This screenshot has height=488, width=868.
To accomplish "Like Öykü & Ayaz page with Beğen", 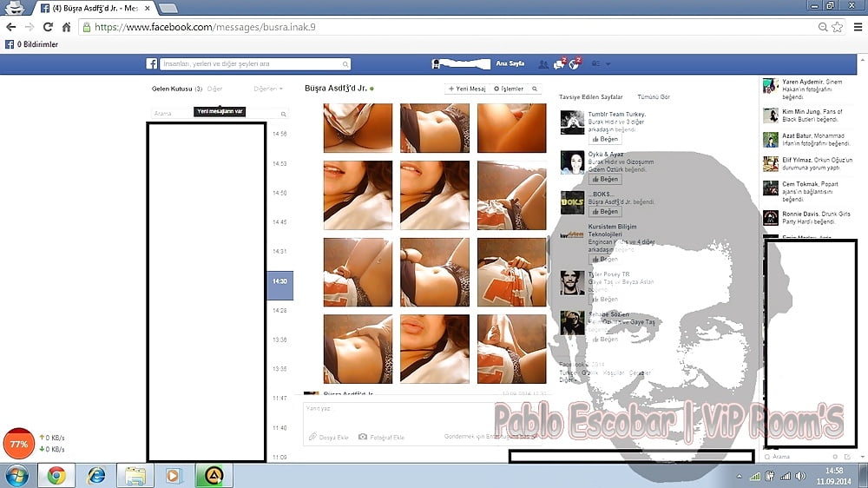I will (x=604, y=179).
